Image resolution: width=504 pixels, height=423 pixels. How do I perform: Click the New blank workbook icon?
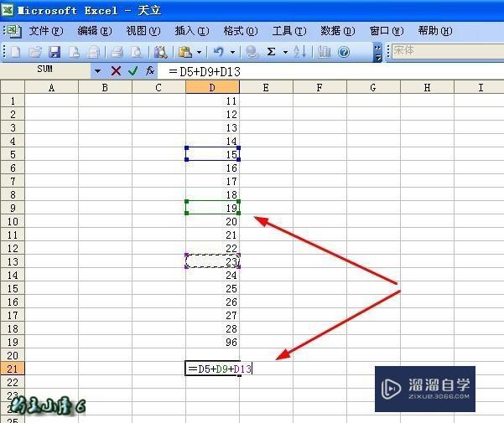click(x=15, y=52)
